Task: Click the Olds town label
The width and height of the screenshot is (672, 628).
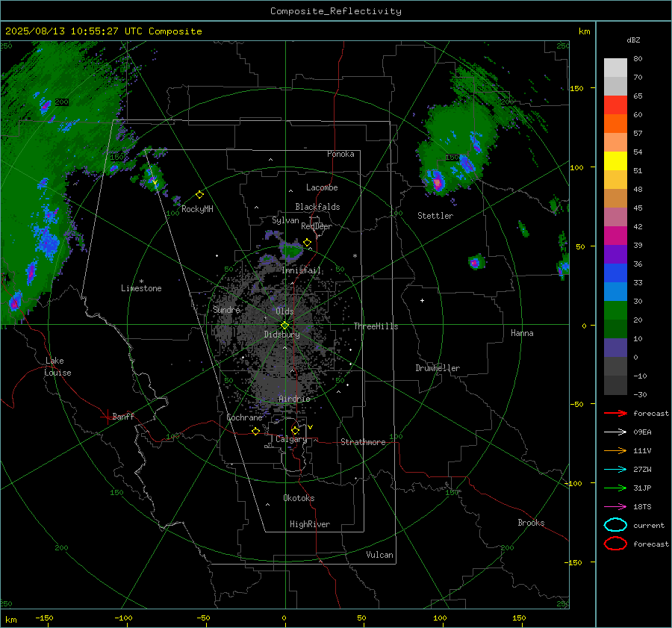Action: click(284, 311)
